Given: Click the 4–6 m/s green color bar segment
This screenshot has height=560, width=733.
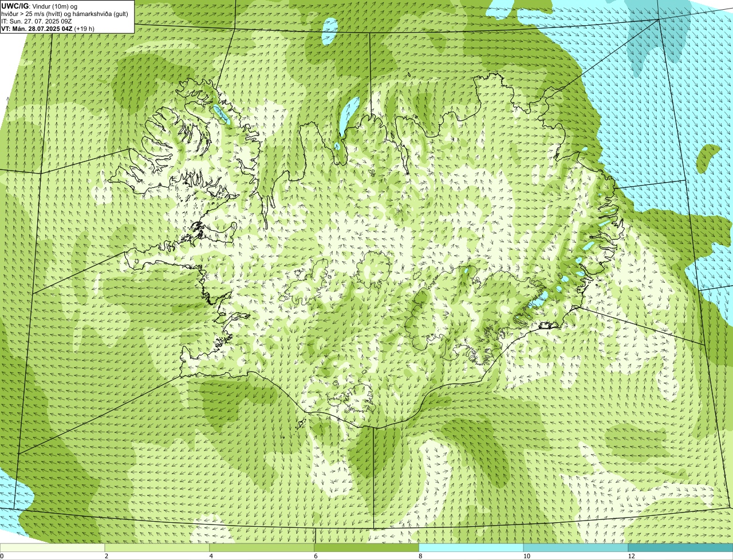Looking at the screenshot, I should point(262,548).
